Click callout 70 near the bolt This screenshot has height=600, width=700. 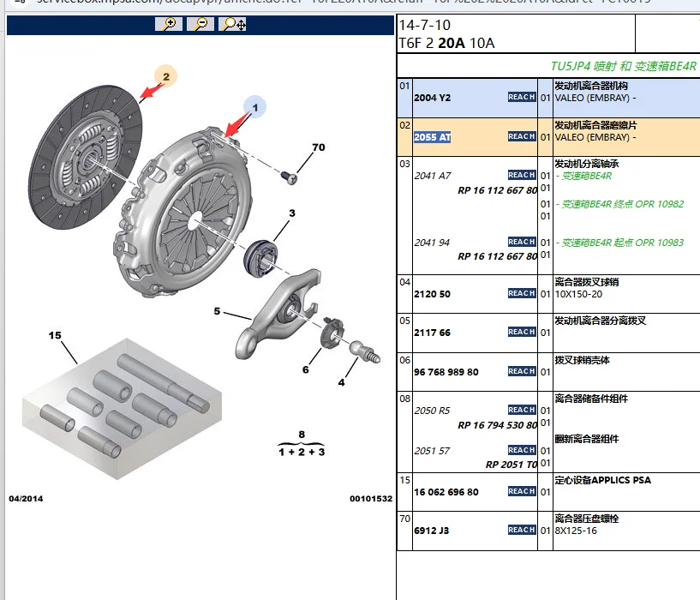pyautogui.click(x=319, y=147)
